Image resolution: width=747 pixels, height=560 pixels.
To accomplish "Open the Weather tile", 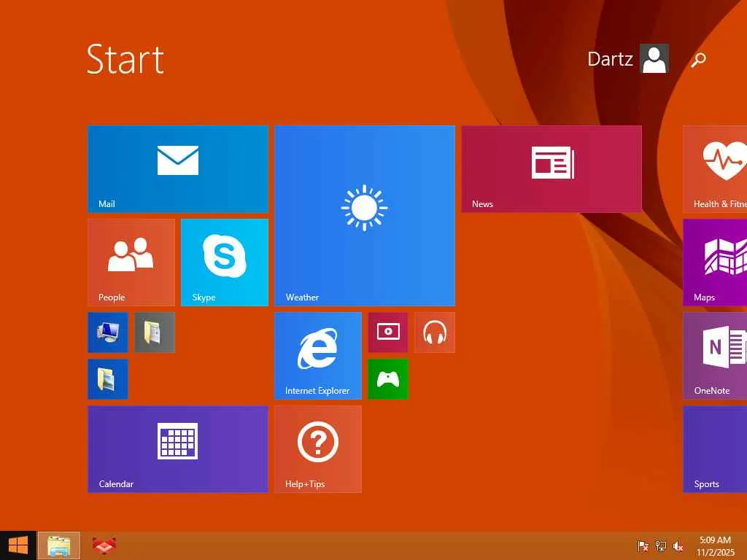I will pos(365,216).
